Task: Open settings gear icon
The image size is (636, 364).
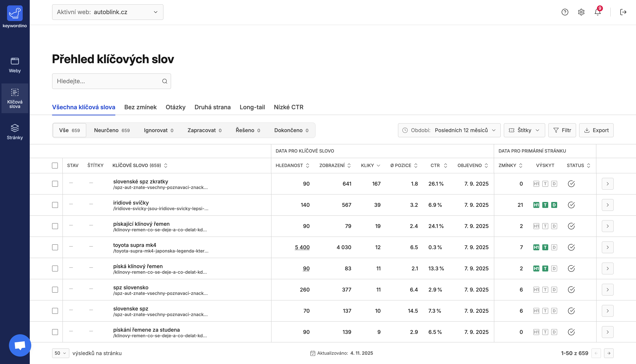Action: pyautogui.click(x=581, y=12)
